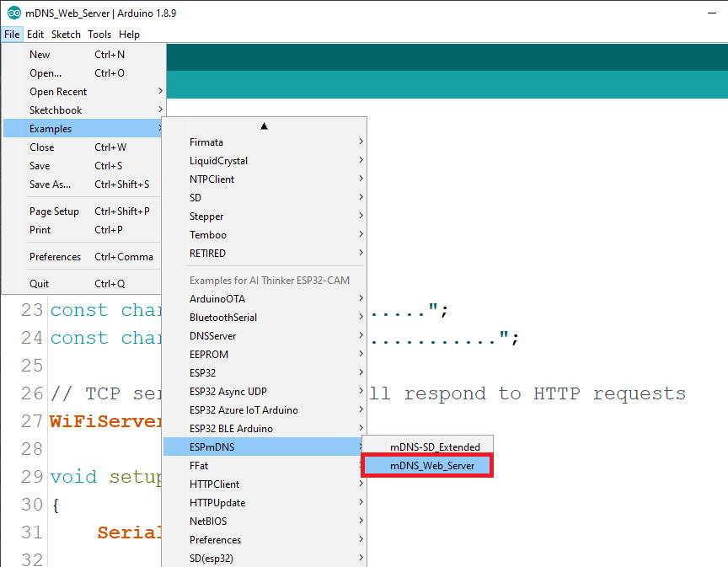Expand the SD examples submenu
Viewport: 728px width, 567px height.
pyautogui.click(x=265, y=198)
